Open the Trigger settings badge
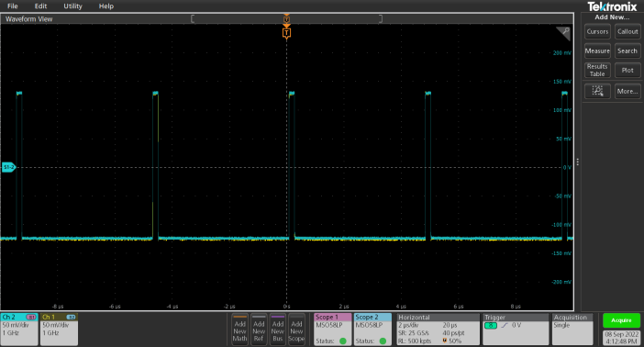The height and width of the screenshot is (347, 644). (516, 329)
